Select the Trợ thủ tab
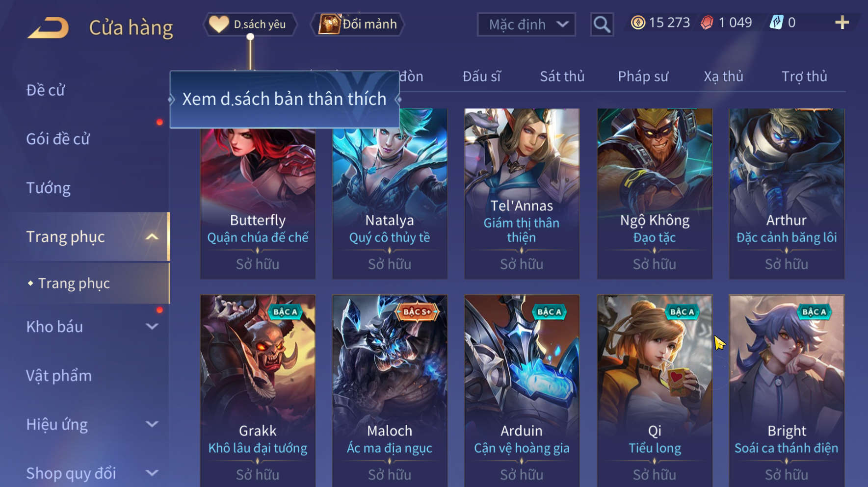 point(804,77)
